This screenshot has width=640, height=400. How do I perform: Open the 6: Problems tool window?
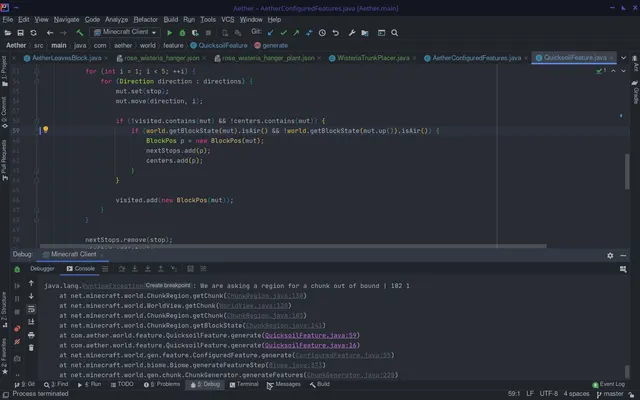(x=162, y=384)
